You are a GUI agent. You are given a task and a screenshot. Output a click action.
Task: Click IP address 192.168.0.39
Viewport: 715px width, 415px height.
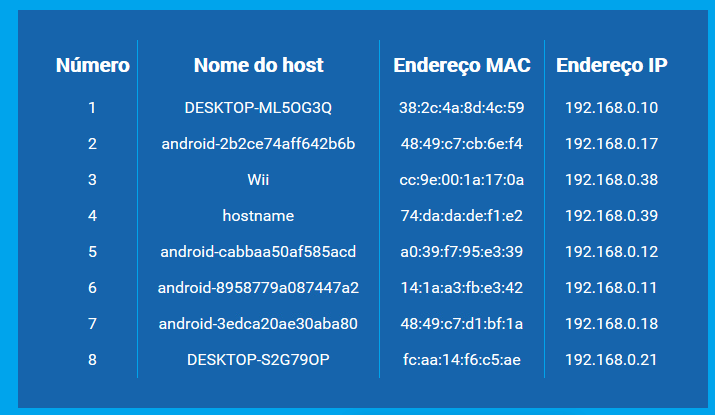(611, 216)
